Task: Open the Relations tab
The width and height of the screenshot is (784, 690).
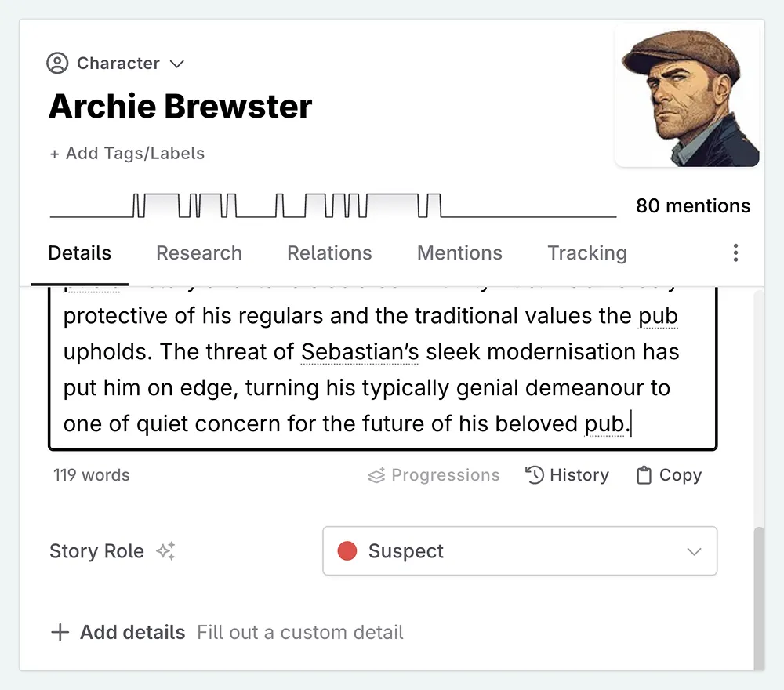Action: (x=329, y=253)
